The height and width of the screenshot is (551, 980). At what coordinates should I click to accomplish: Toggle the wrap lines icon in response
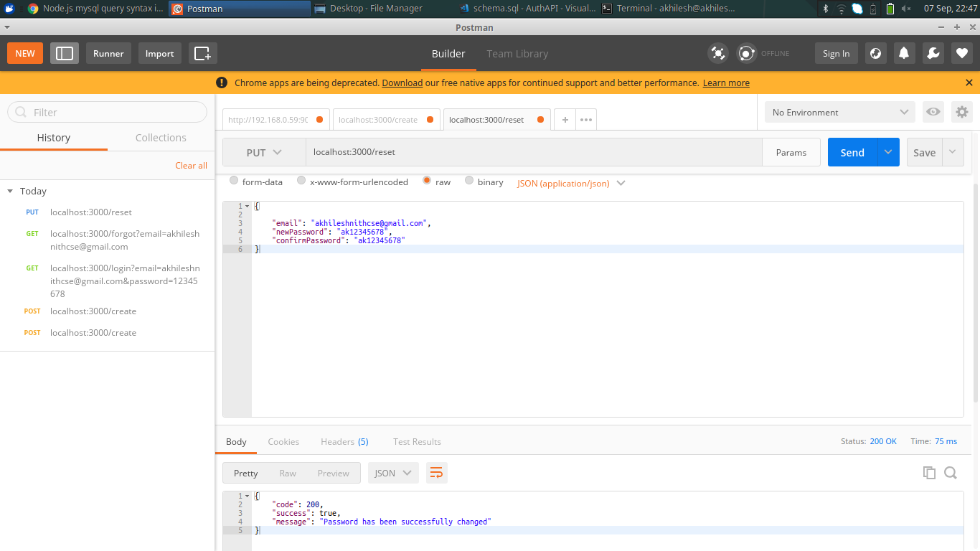(x=436, y=473)
